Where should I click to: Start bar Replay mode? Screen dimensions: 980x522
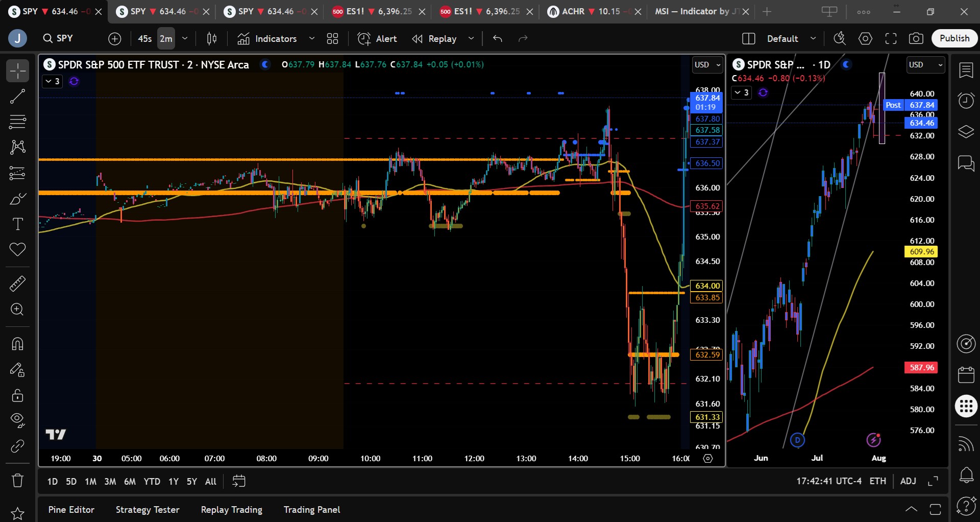pyautogui.click(x=434, y=38)
